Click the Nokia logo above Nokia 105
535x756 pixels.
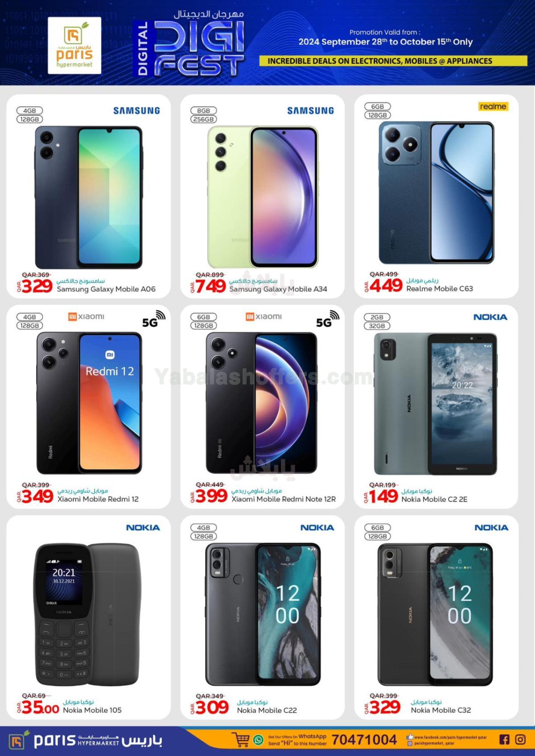(143, 527)
